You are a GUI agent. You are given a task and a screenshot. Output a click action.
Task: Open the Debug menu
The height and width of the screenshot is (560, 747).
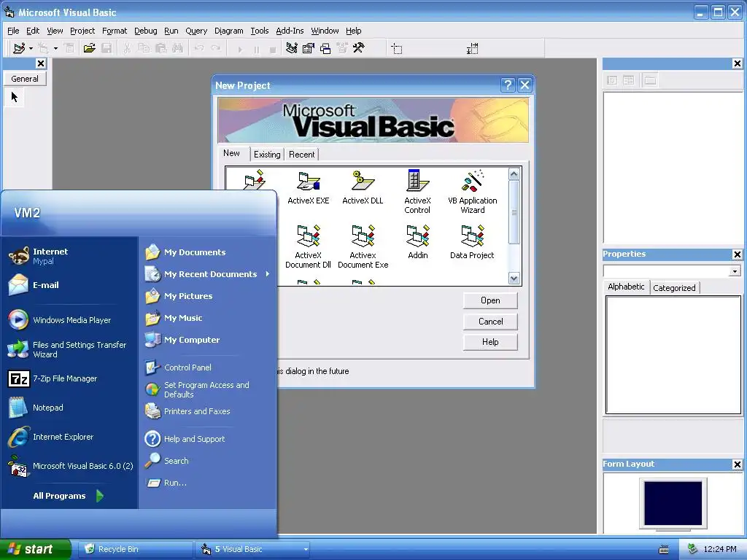(145, 31)
